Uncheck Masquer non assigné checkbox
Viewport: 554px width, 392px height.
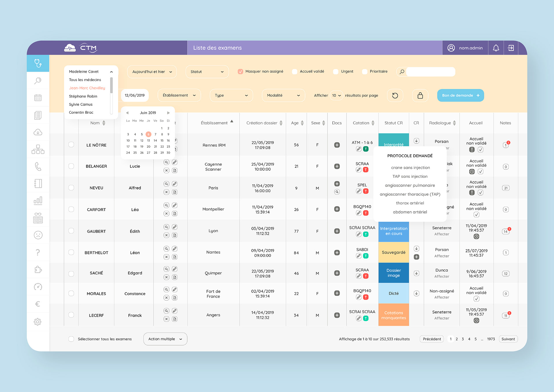click(240, 72)
